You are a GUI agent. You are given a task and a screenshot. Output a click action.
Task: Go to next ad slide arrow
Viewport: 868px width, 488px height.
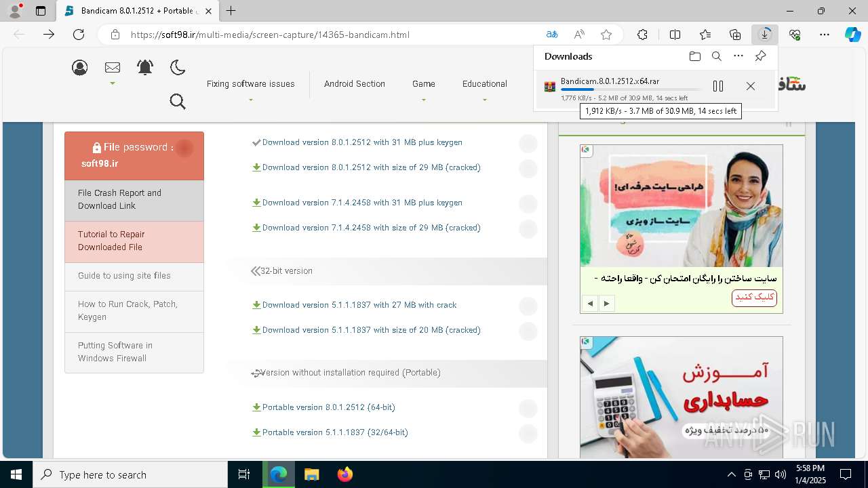pyautogui.click(x=607, y=304)
